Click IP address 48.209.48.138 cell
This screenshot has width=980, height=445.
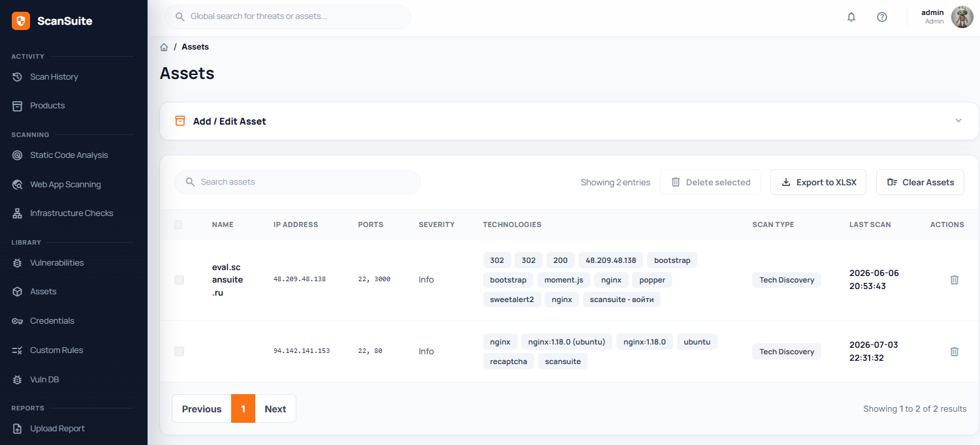click(299, 279)
